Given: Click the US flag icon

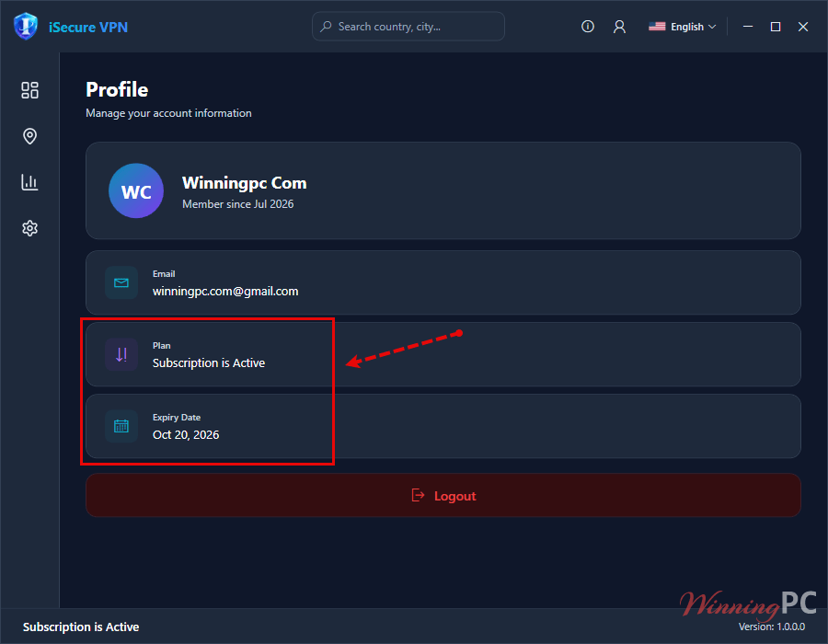Looking at the screenshot, I should click(657, 27).
